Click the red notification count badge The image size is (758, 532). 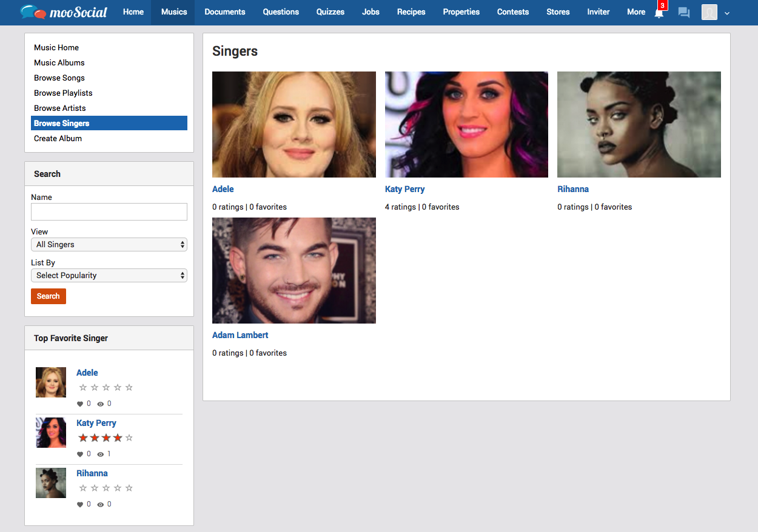click(x=663, y=5)
